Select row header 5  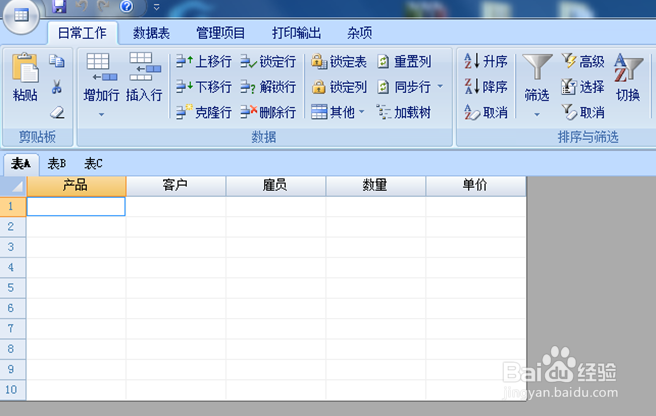point(13,288)
